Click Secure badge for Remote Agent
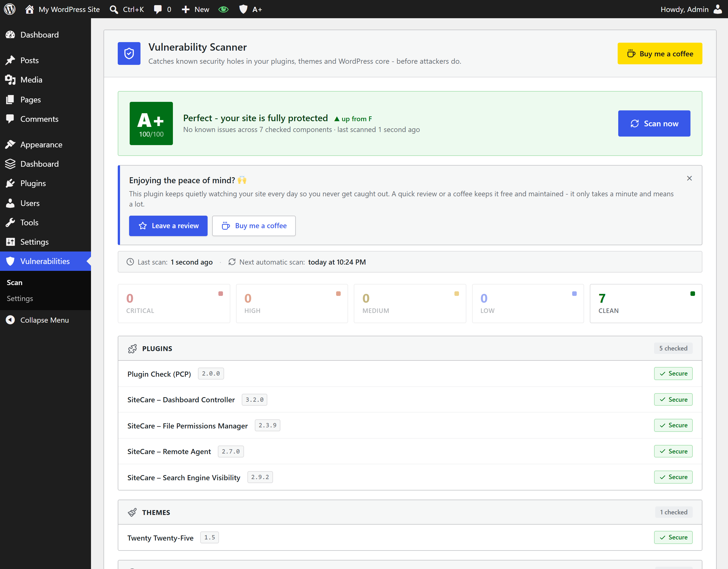 coord(673,451)
